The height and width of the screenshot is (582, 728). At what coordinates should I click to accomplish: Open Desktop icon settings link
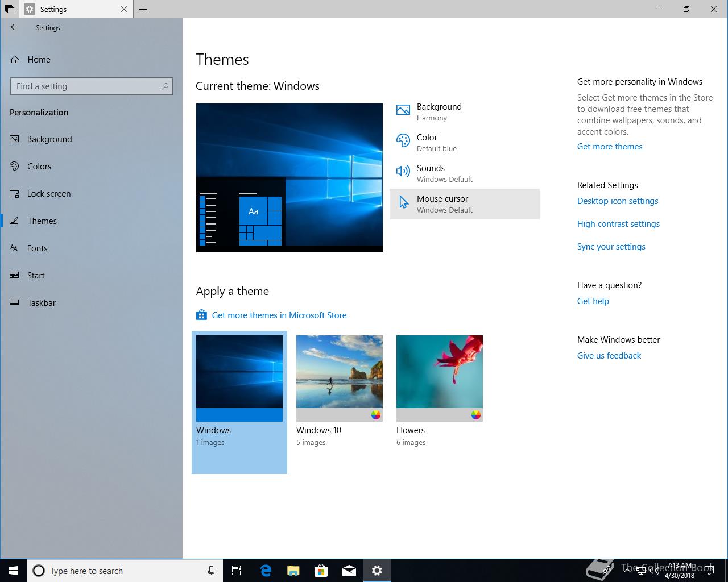coord(618,201)
